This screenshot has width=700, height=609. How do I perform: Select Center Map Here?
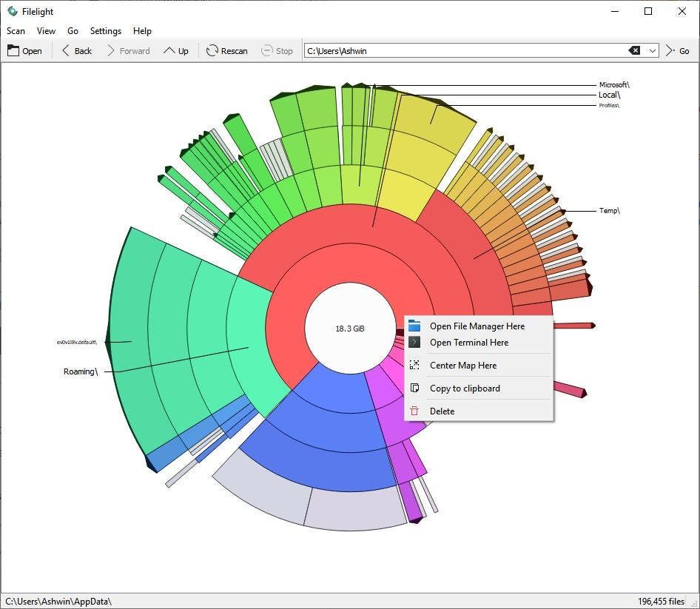tap(479, 366)
